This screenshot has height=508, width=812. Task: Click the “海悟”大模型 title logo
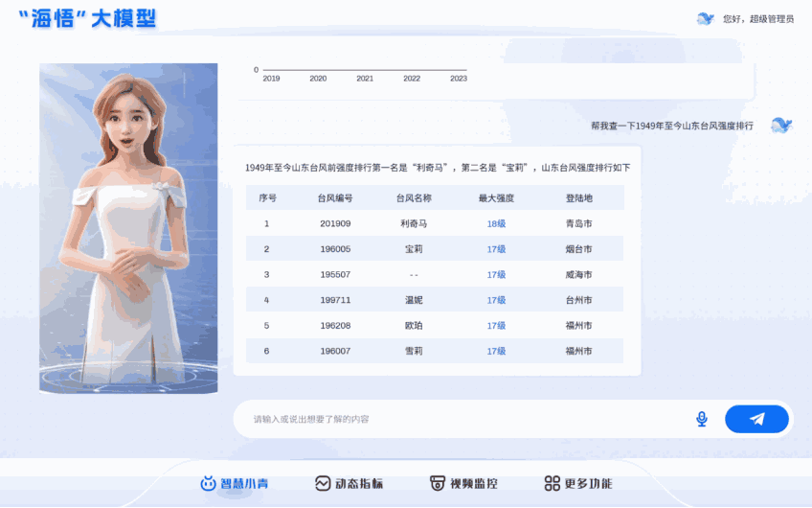tap(87, 18)
